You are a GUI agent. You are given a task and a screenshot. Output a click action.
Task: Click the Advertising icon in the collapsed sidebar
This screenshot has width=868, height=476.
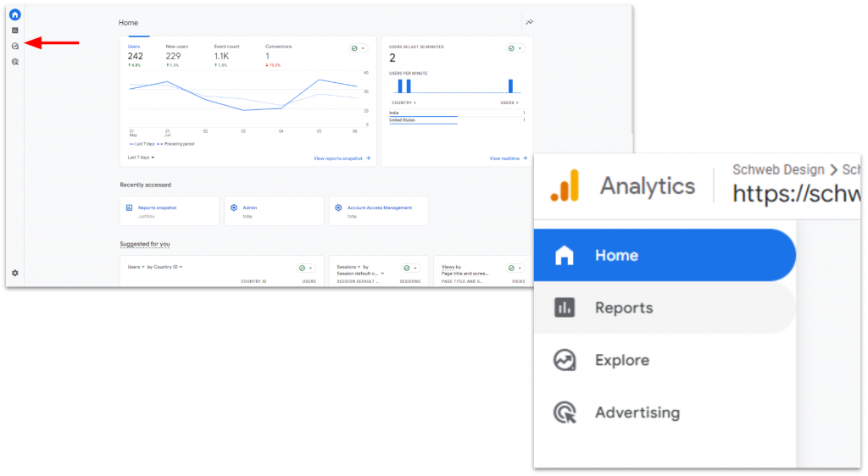[15, 62]
